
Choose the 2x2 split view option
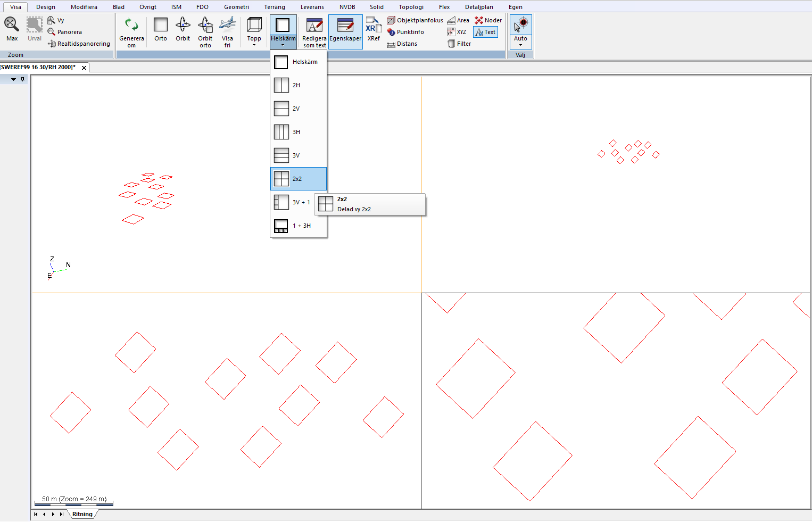298,179
